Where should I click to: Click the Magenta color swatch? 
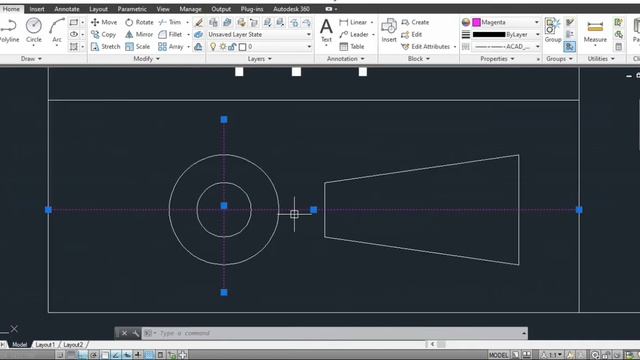pyautogui.click(x=476, y=22)
